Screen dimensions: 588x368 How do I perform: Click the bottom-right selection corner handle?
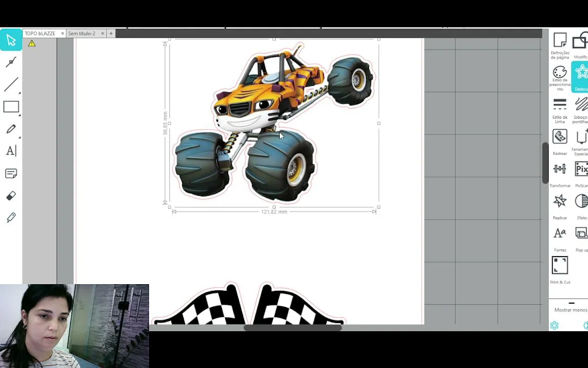[x=379, y=207]
